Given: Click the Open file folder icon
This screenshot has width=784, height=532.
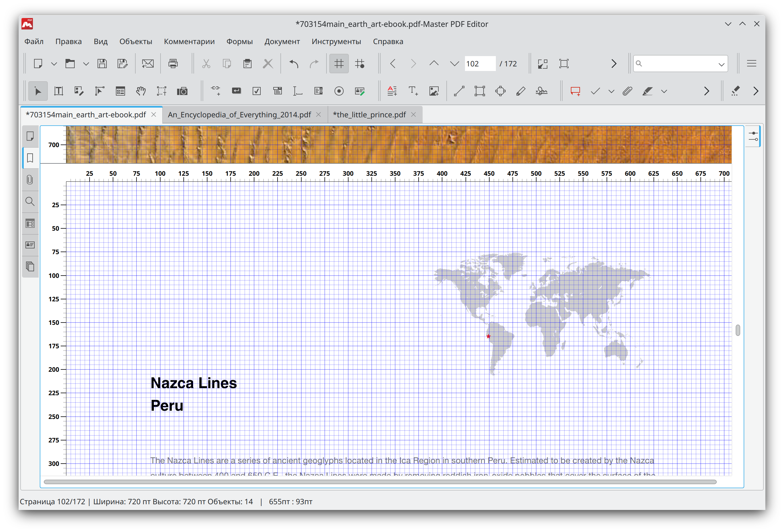Looking at the screenshot, I should 70,64.
